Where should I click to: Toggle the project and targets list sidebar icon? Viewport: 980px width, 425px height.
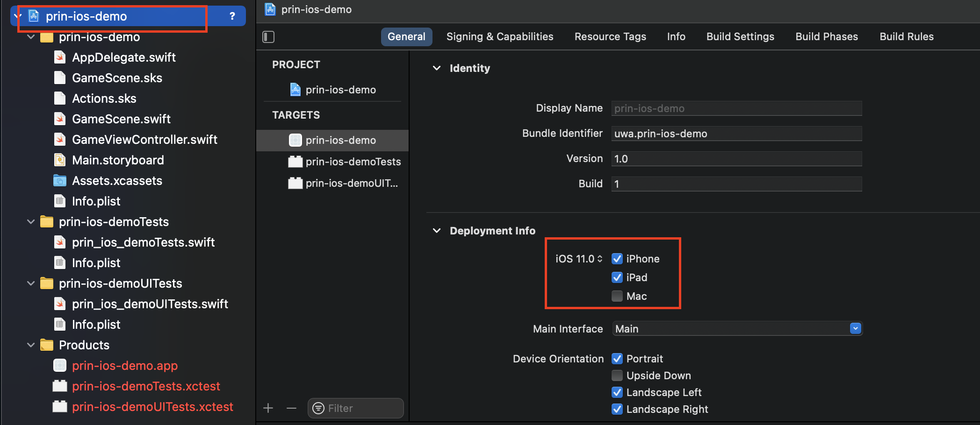[268, 36]
